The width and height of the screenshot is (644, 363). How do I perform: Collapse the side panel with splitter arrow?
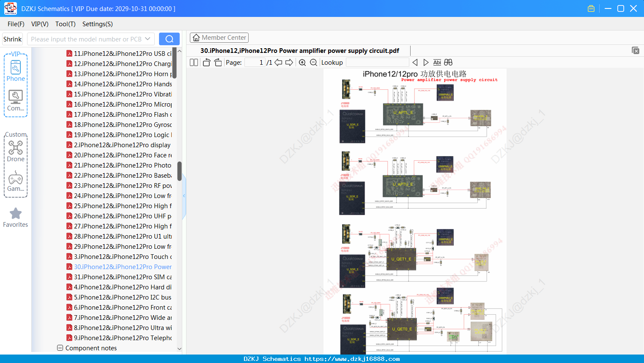pyautogui.click(x=184, y=195)
